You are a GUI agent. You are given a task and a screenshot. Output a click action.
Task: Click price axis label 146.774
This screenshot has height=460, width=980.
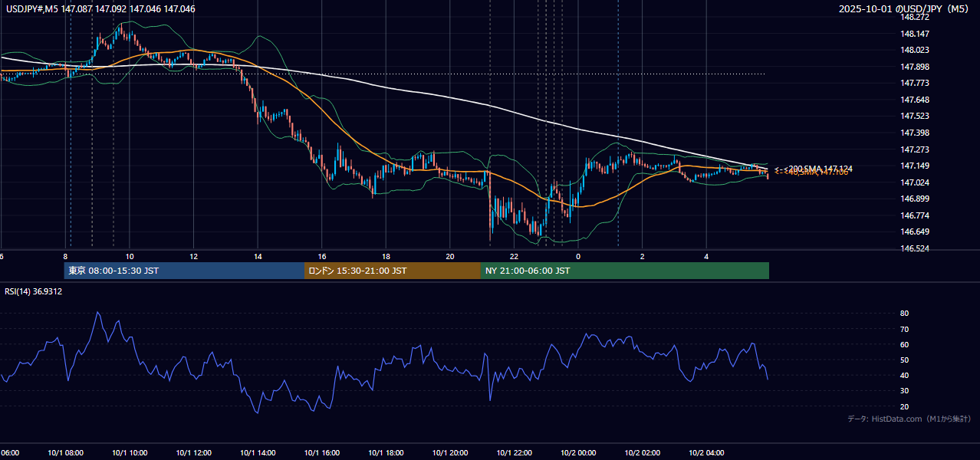pos(916,215)
